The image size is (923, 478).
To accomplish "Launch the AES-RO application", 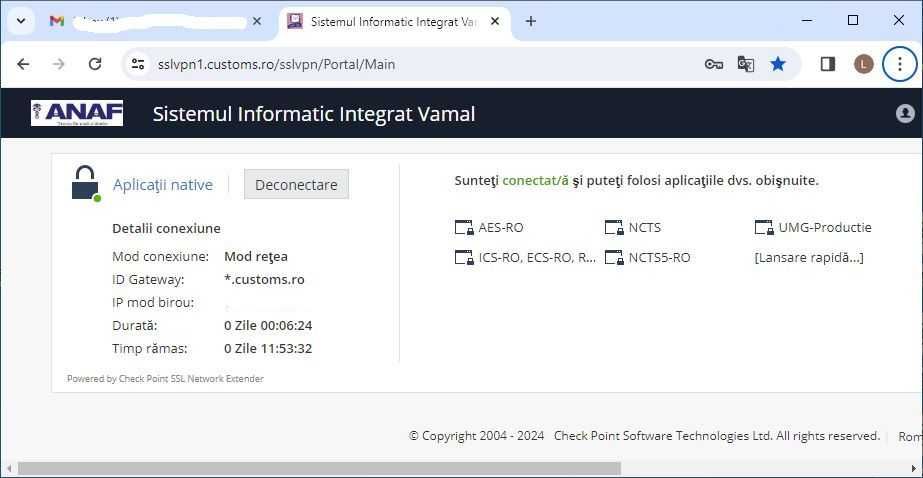I will (x=500, y=228).
